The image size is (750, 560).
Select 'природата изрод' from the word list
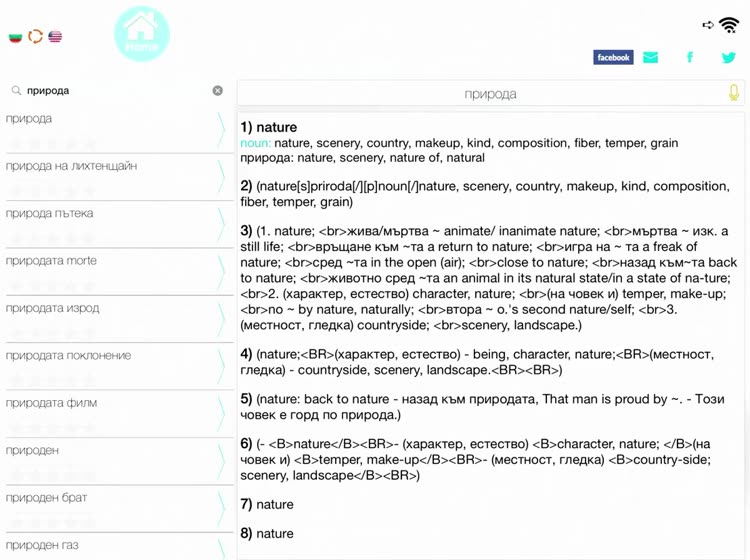(x=100, y=309)
